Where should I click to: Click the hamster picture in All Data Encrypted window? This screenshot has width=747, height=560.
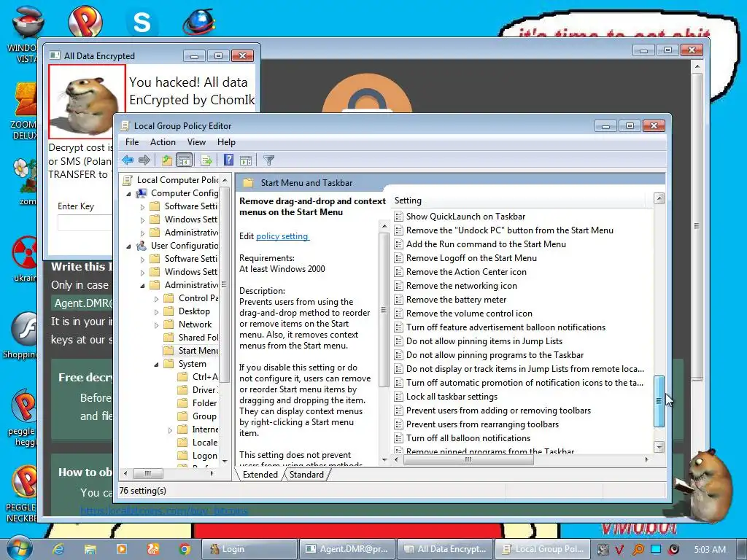[87, 102]
